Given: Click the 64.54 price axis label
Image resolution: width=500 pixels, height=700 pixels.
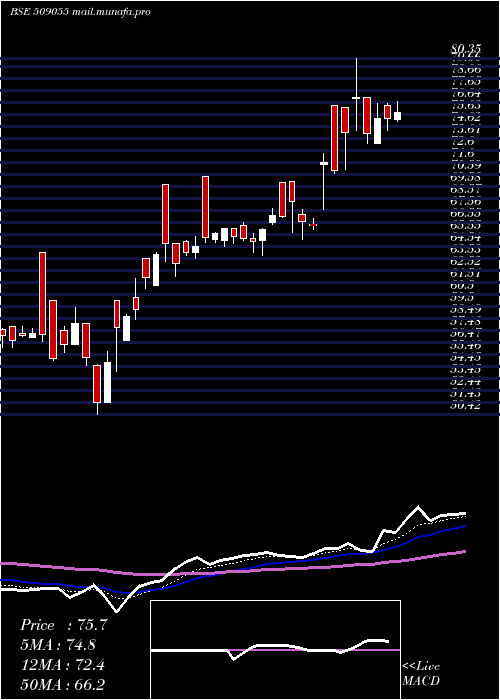Looking at the screenshot, I should coord(466,238).
